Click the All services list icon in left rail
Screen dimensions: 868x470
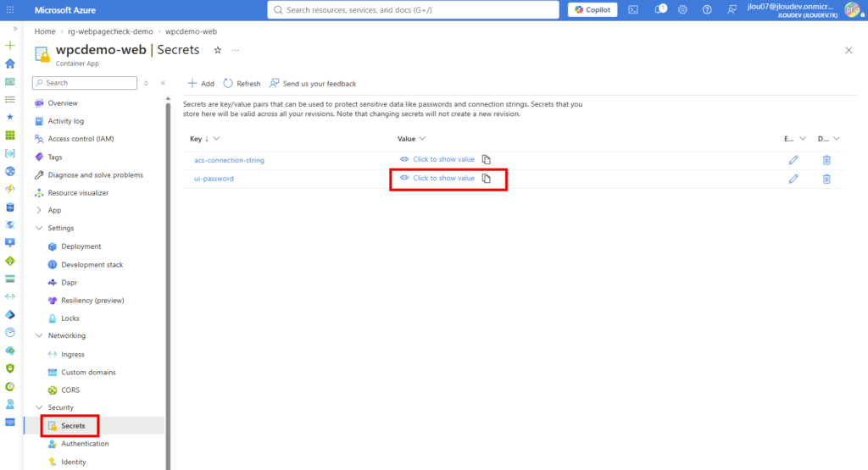pos(10,100)
